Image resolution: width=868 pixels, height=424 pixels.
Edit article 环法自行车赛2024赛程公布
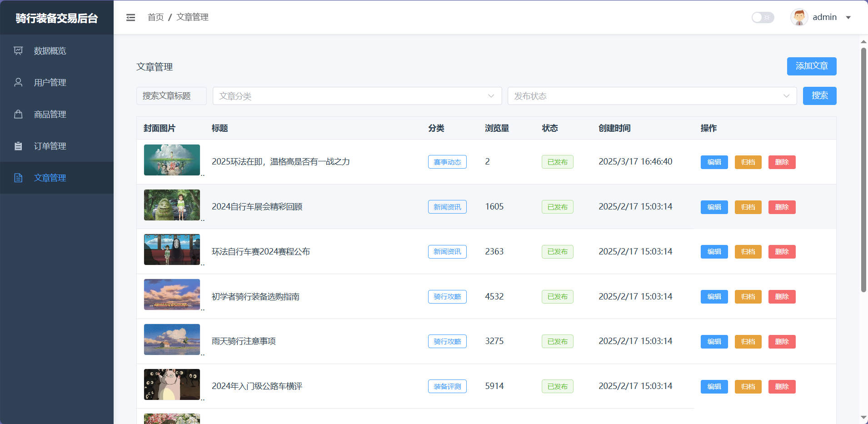(714, 252)
